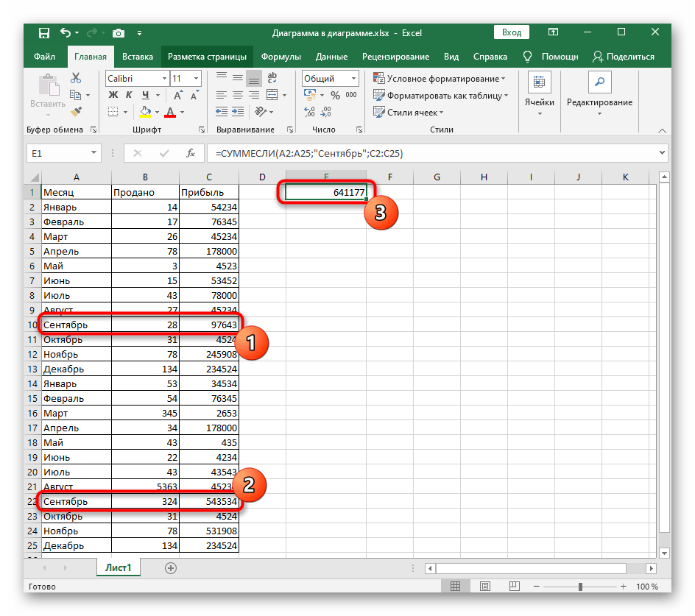Image resolution: width=695 pixels, height=616 pixels.
Task: Decrease the cell indent
Action: click(222, 112)
